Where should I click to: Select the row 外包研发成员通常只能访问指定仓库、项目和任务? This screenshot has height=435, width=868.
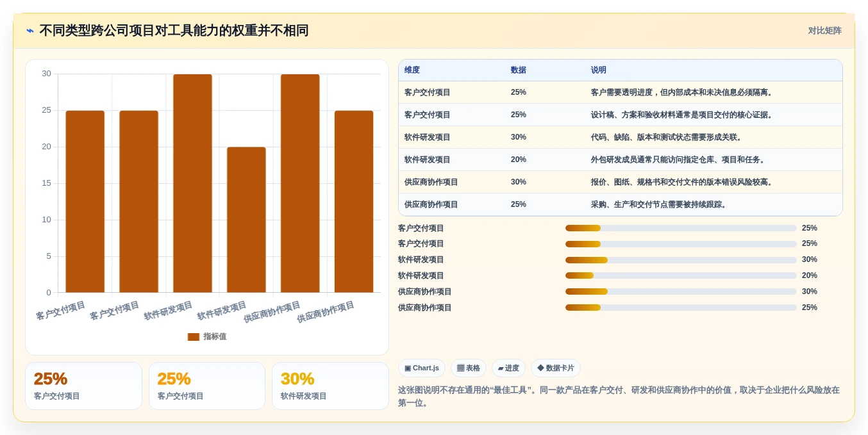coord(621,160)
